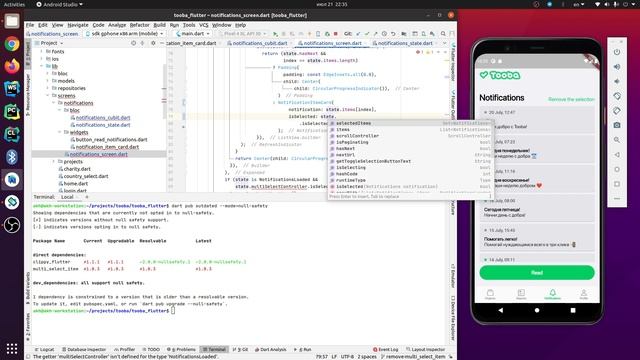Open the Dart Analysis tool window

point(270,350)
